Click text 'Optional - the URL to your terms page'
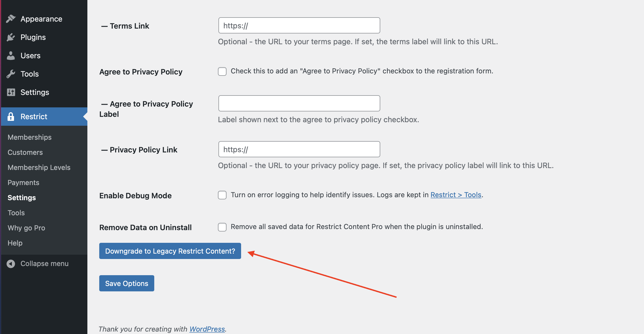 click(285, 42)
